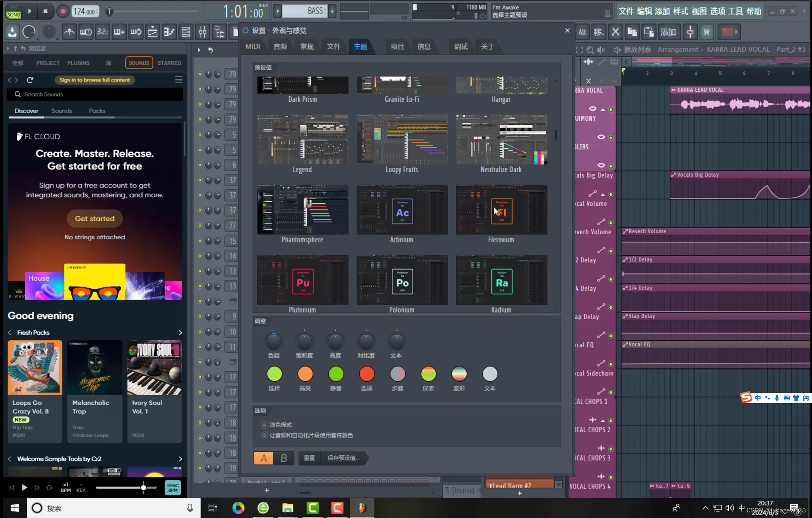Select the Flerovium theme thumbnail

(501, 210)
